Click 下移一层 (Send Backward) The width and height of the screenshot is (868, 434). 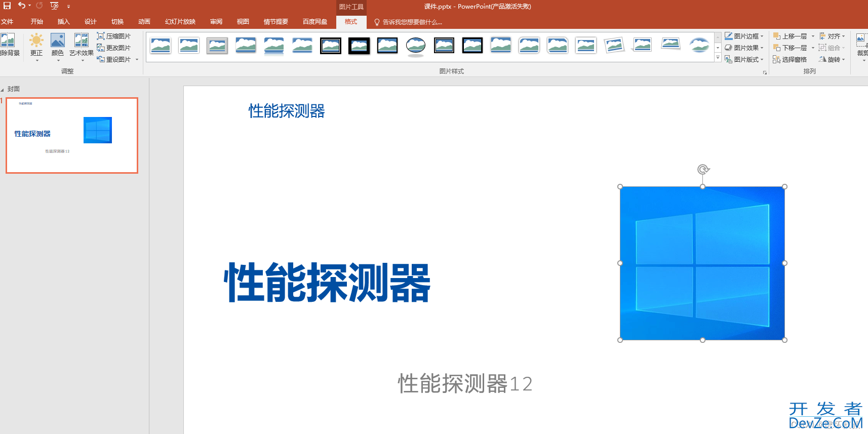pos(790,48)
